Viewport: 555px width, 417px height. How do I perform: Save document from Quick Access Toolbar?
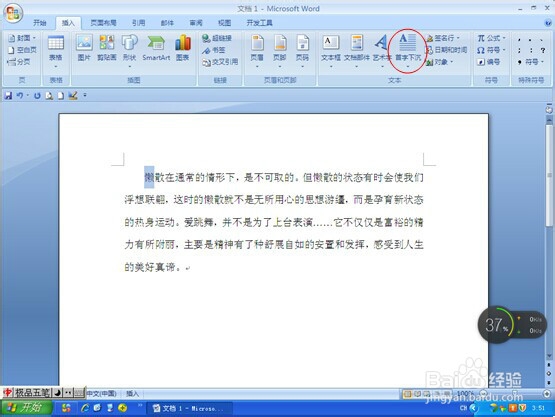coord(8,95)
